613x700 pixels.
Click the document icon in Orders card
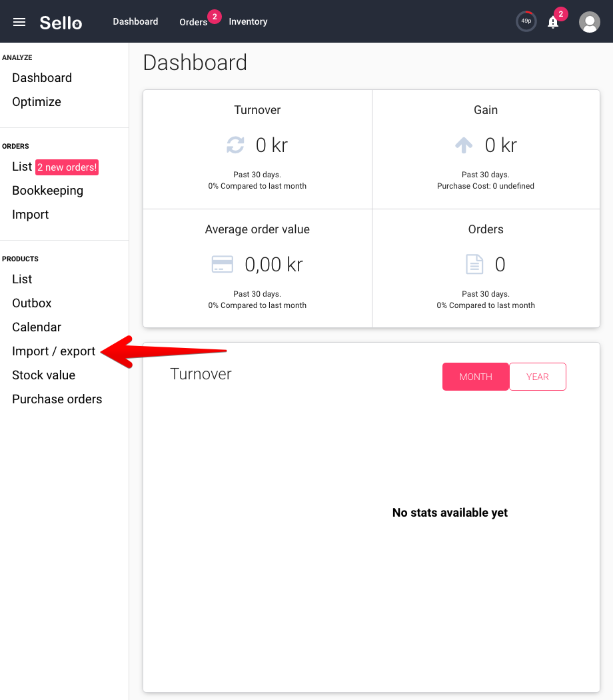[x=474, y=264]
